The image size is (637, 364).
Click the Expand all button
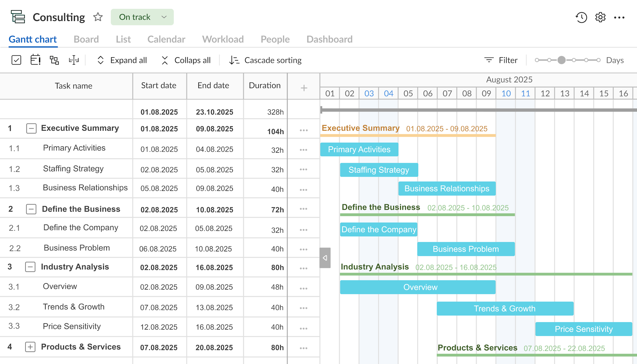122,60
